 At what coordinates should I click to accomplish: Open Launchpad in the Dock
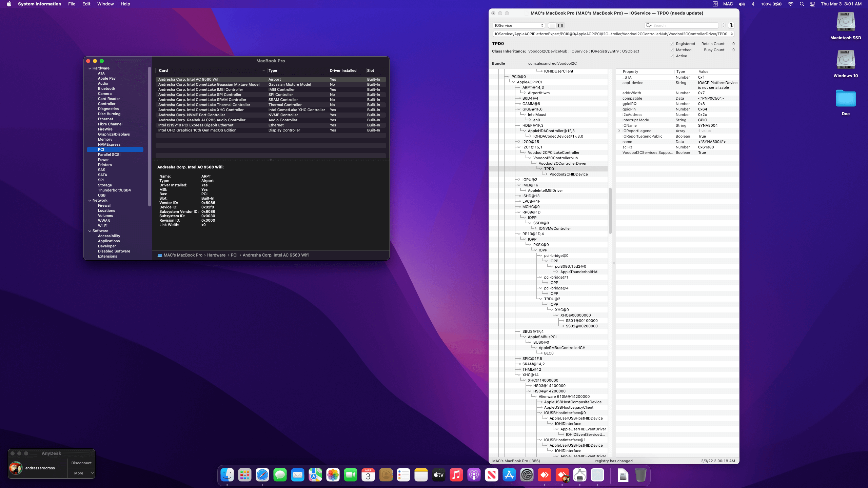245,475
